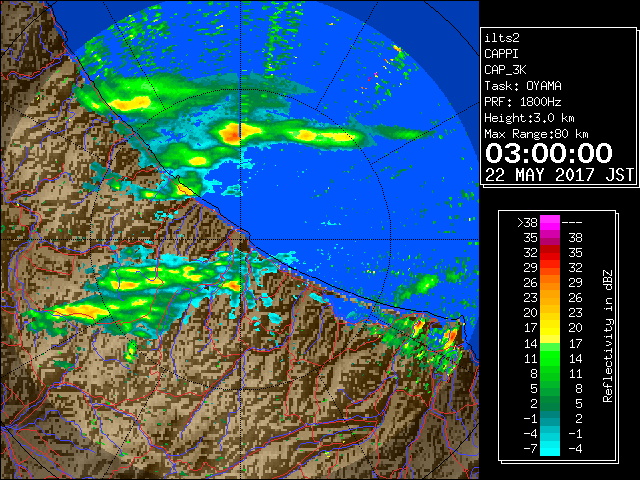Viewport: 640px width, 480px height.
Task: Select the "Height:3.0 km" line
Action: coord(529,118)
